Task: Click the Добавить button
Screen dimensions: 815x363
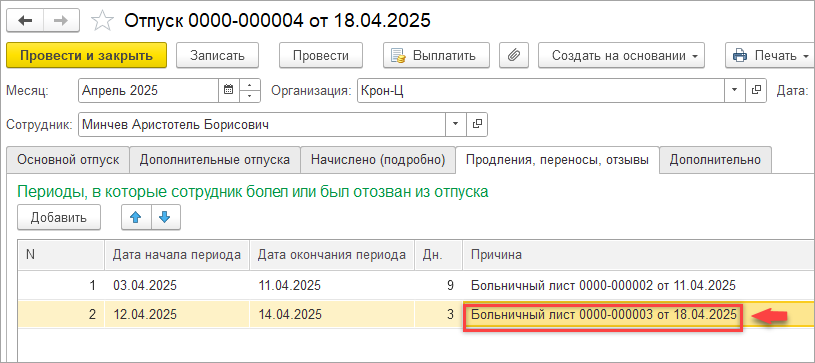Action: (58, 217)
